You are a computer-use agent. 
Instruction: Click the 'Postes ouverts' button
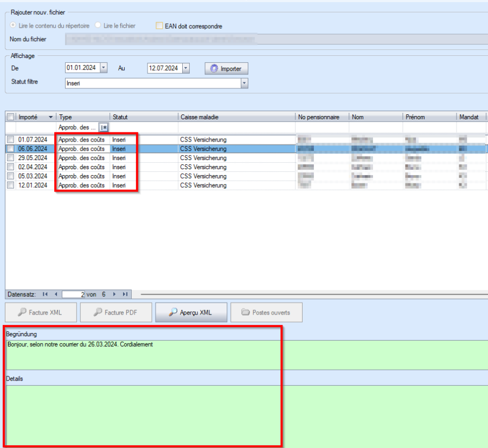(266, 312)
